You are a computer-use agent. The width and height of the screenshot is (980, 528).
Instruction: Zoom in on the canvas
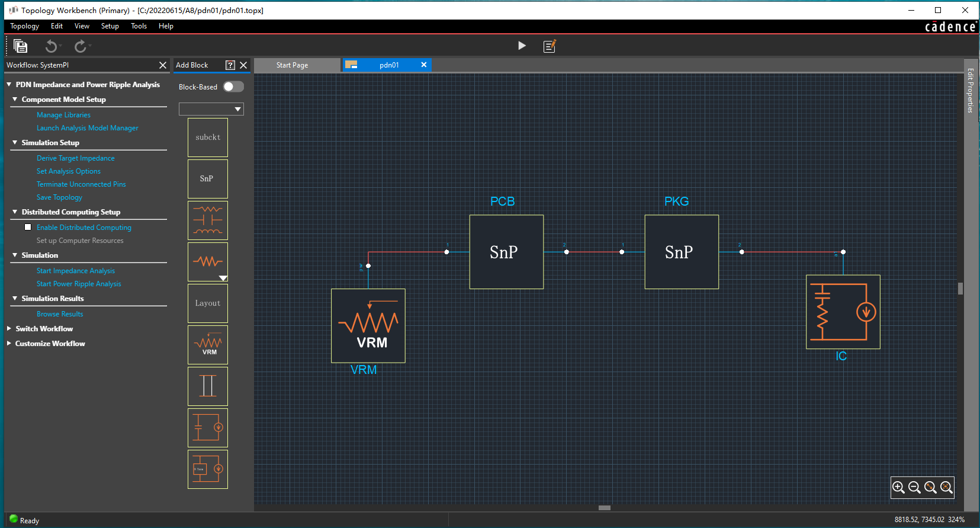pyautogui.click(x=898, y=488)
